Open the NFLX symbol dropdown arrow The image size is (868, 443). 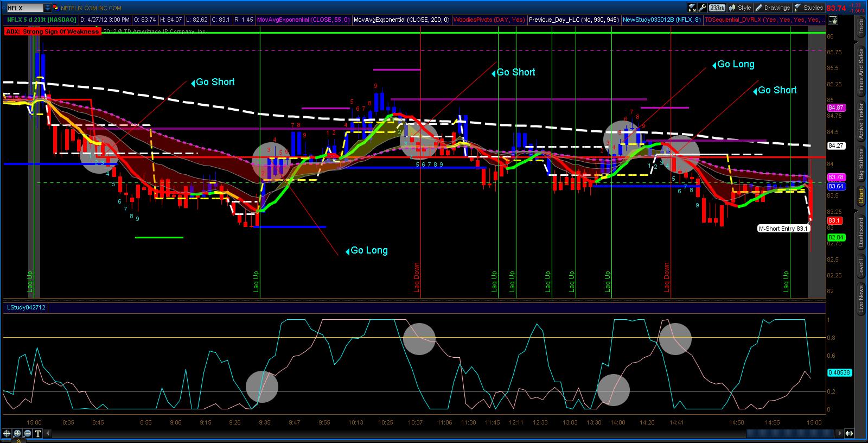click(x=47, y=8)
